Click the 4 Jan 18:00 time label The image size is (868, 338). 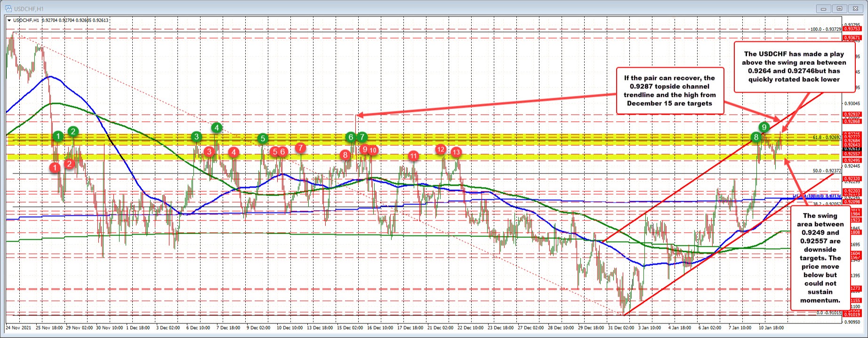tap(680, 328)
